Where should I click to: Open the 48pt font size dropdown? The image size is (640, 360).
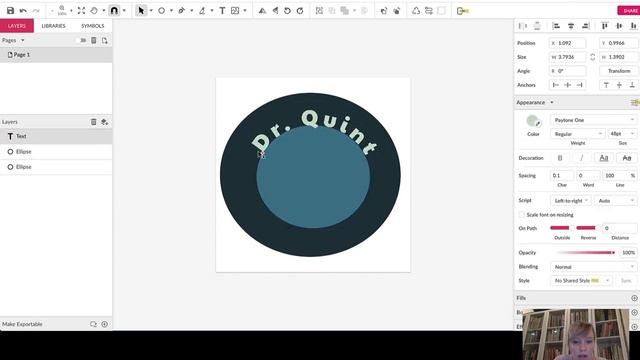coord(622,134)
